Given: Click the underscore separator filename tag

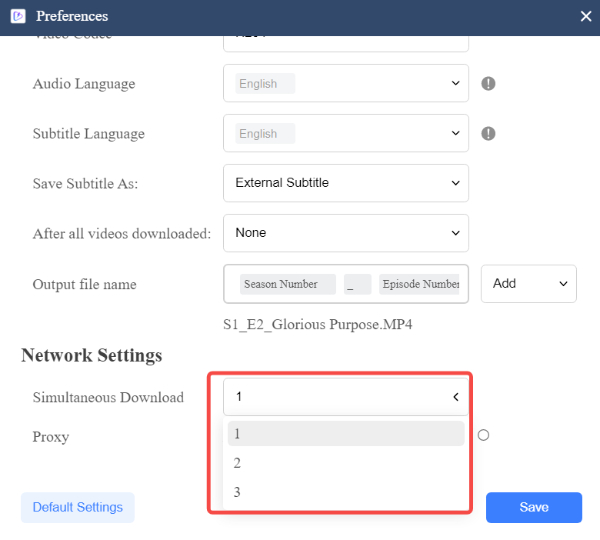Looking at the screenshot, I should coord(357,284).
